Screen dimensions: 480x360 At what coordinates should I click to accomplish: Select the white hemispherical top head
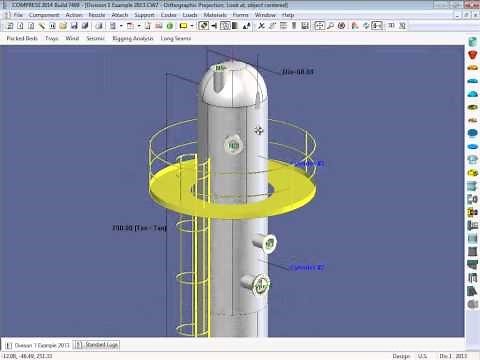(233, 83)
